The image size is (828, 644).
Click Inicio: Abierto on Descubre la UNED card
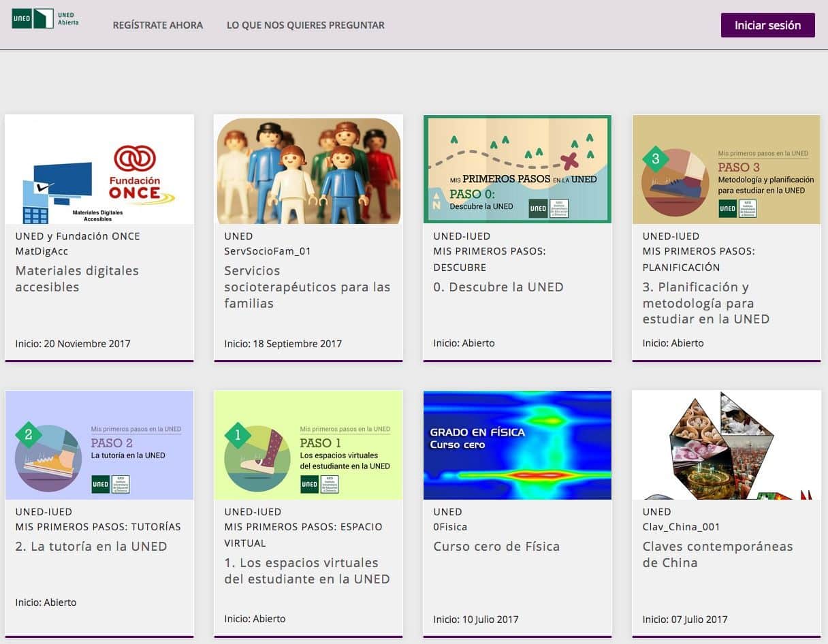(464, 343)
